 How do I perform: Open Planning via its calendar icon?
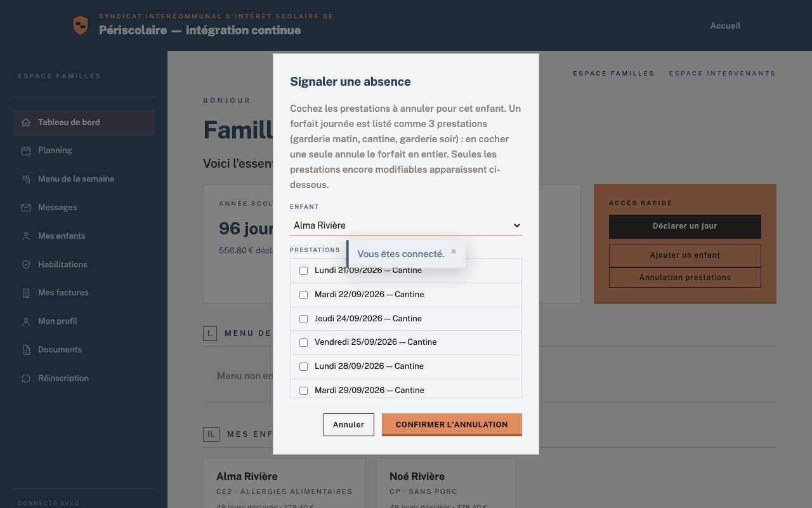coord(26,150)
